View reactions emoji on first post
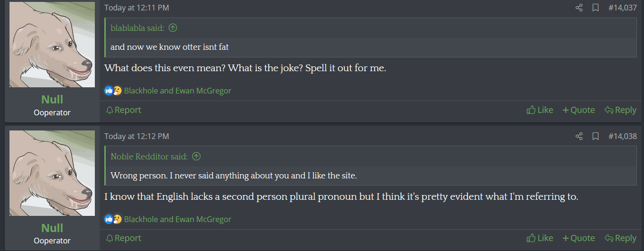 (x=113, y=91)
